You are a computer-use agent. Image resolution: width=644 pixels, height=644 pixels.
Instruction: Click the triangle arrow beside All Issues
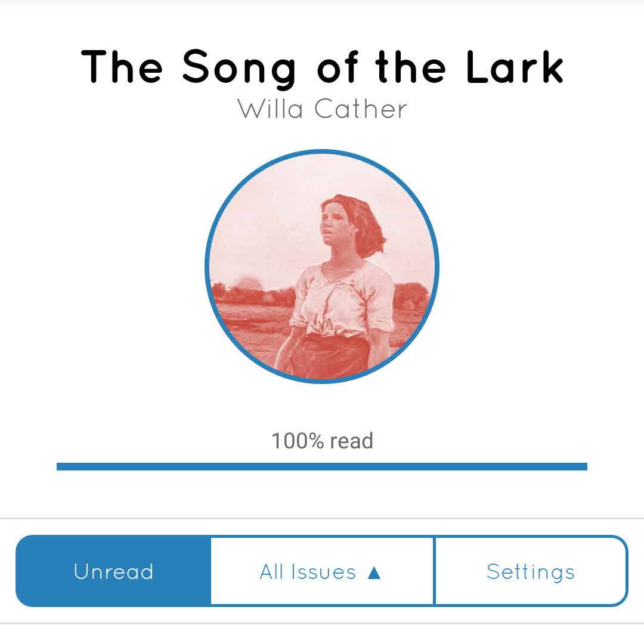[374, 572]
